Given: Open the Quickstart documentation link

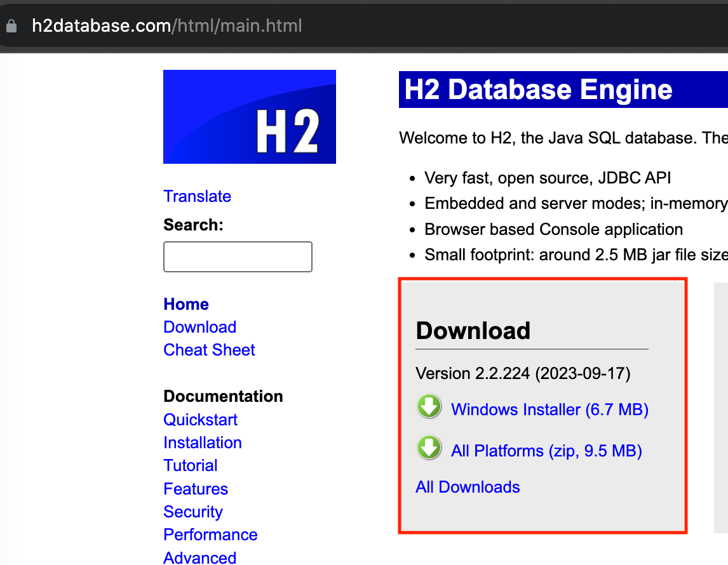Looking at the screenshot, I should point(200,420).
